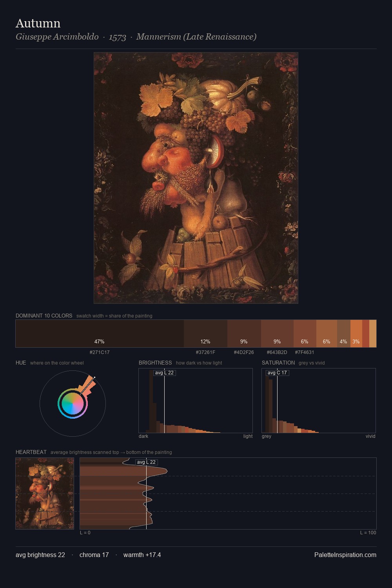Select the tan swatch at the palette's end

coord(373,334)
